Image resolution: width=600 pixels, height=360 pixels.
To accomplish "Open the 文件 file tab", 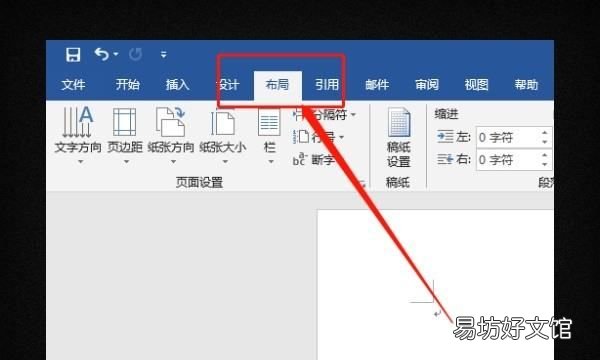I will pos(73,85).
